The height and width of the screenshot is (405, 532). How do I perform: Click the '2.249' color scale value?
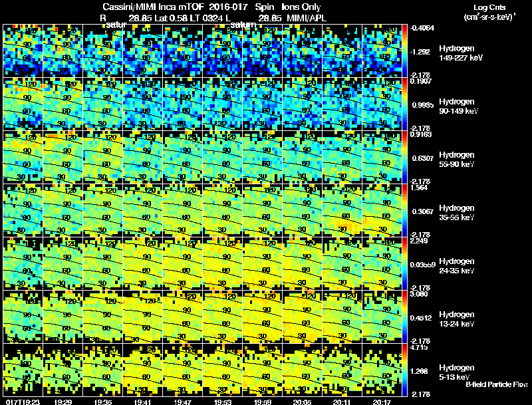pyautogui.click(x=419, y=241)
